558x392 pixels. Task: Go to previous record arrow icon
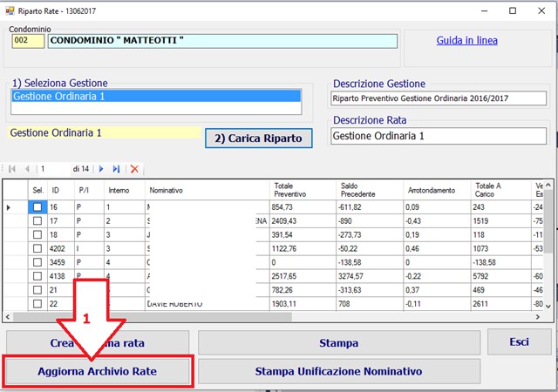click(27, 169)
